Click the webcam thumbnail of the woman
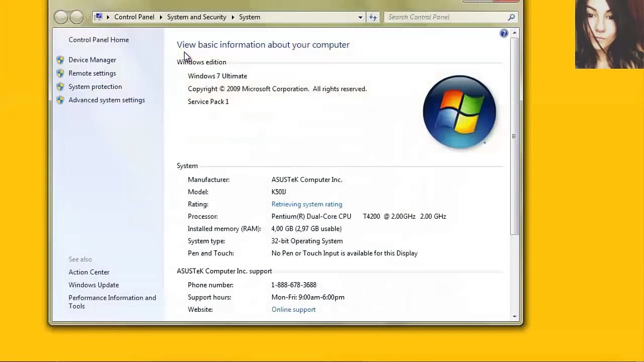The width and height of the screenshot is (644, 362). (609, 34)
